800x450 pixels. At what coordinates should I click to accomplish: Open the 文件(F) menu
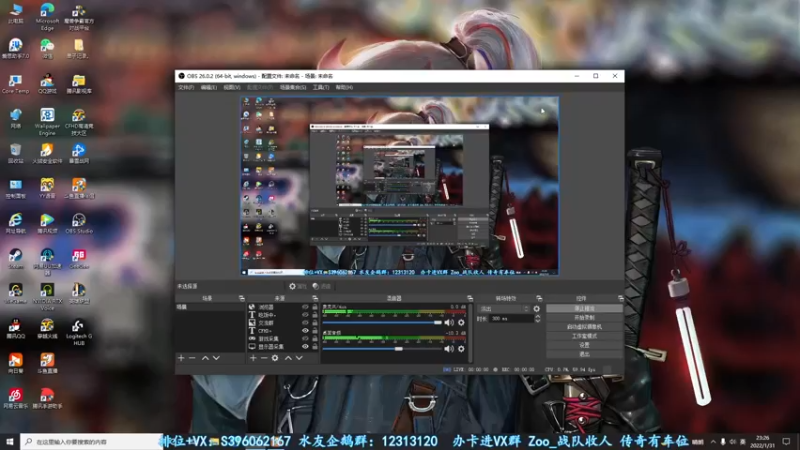point(186,88)
